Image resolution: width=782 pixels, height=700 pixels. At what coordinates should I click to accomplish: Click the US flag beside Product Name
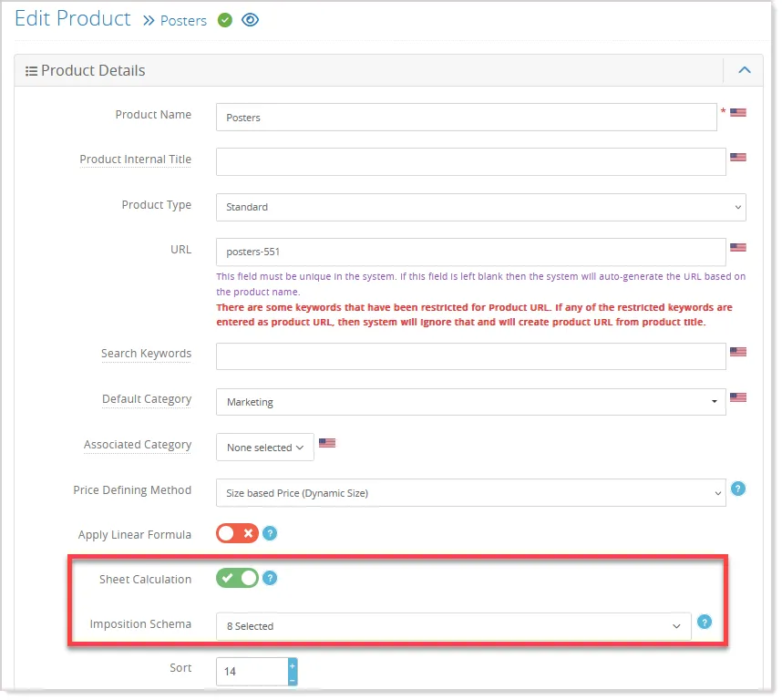[x=737, y=113]
